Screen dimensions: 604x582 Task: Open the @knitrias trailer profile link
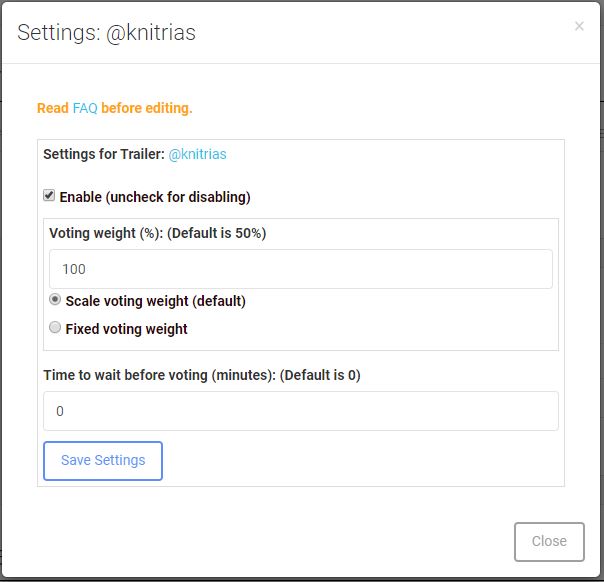pos(197,154)
